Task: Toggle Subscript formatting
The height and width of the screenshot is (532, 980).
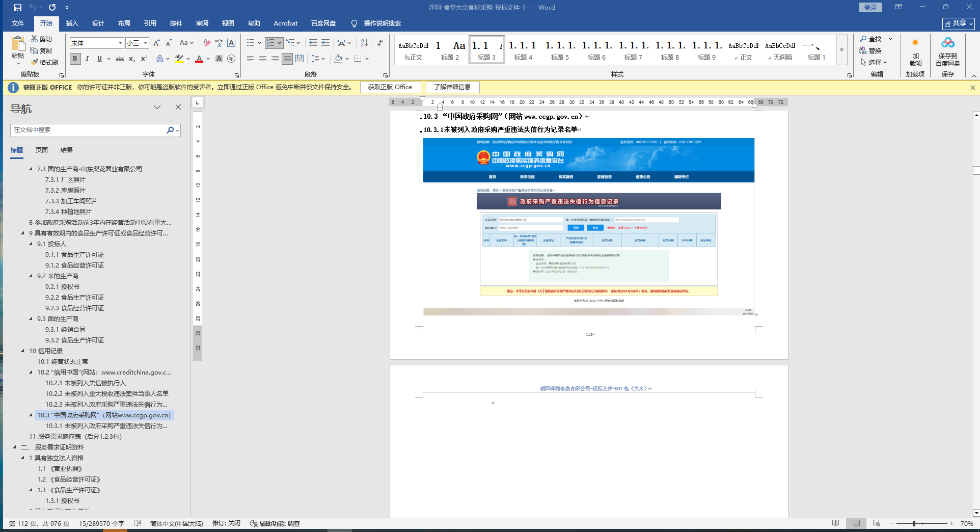Action: point(132,59)
